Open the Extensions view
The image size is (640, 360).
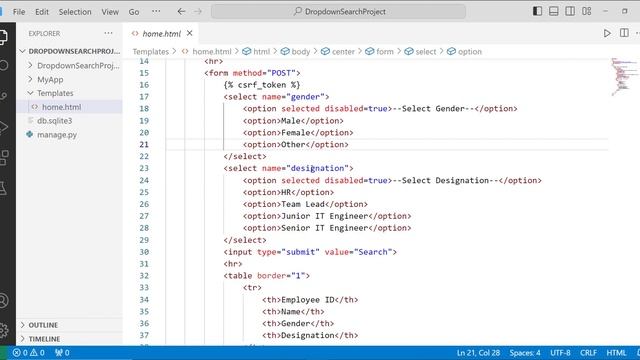(x=3, y=158)
